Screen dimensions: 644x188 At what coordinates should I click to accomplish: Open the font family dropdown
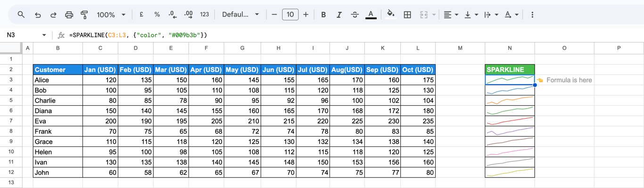(x=240, y=15)
